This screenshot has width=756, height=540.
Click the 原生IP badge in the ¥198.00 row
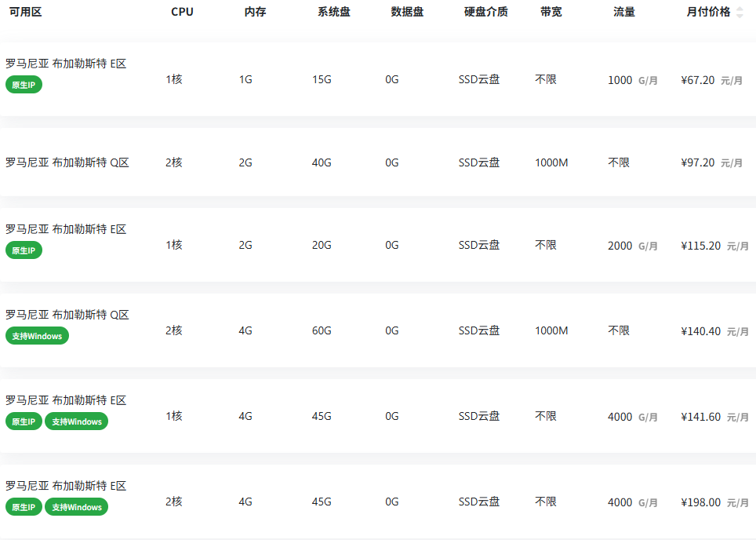tap(24, 507)
